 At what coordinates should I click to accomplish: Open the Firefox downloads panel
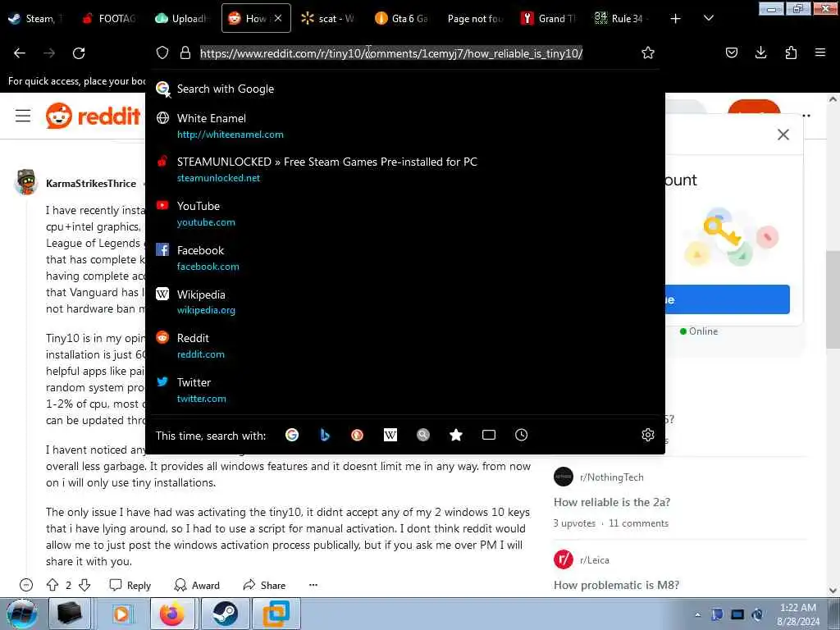coord(760,52)
